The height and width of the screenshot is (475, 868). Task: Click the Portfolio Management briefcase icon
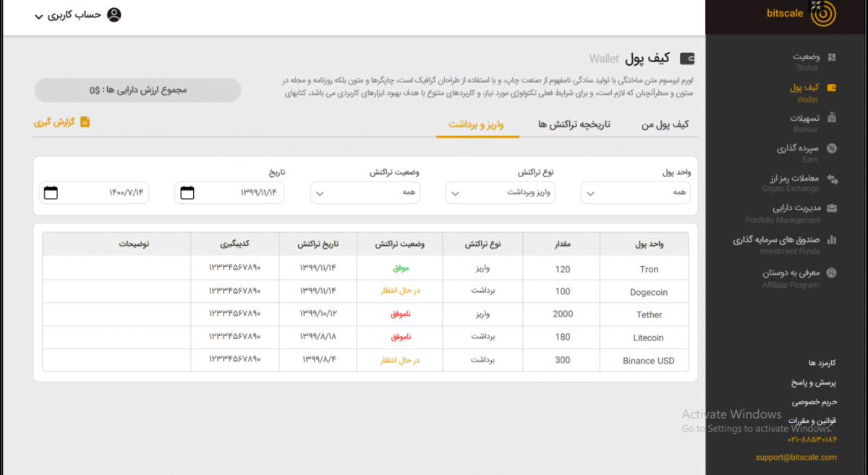tap(831, 209)
